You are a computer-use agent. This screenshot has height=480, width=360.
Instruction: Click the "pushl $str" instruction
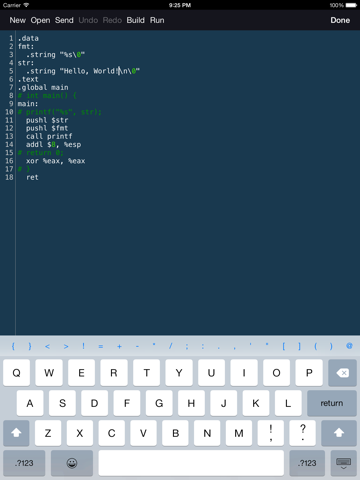[x=47, y=120]
